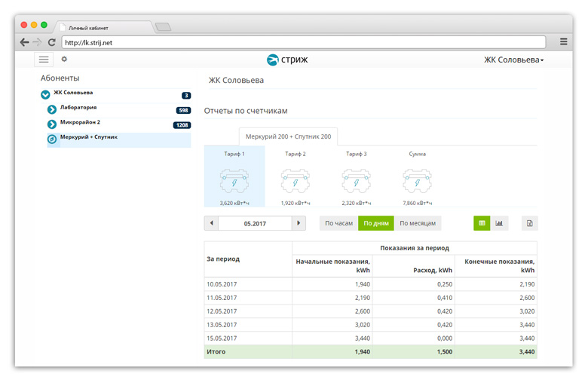
Task: Reload the page with the refresh icon
Action: click(52, 42)
